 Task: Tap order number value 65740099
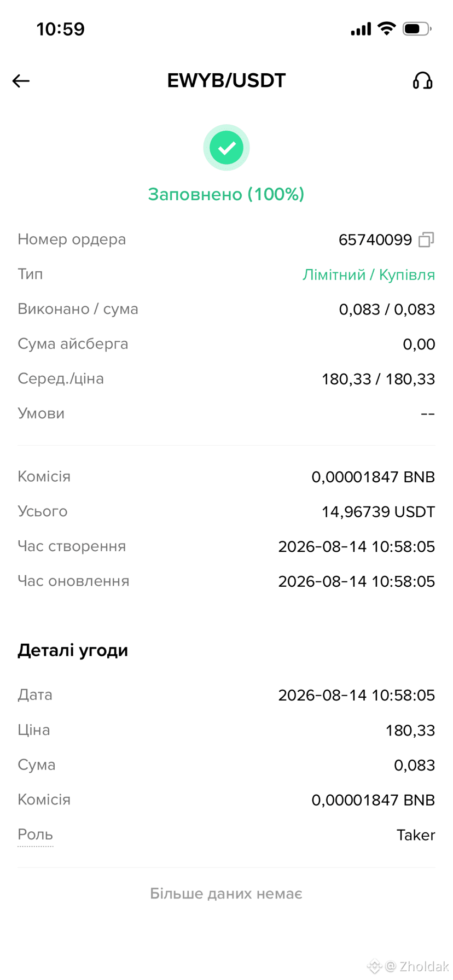[375, 240]
